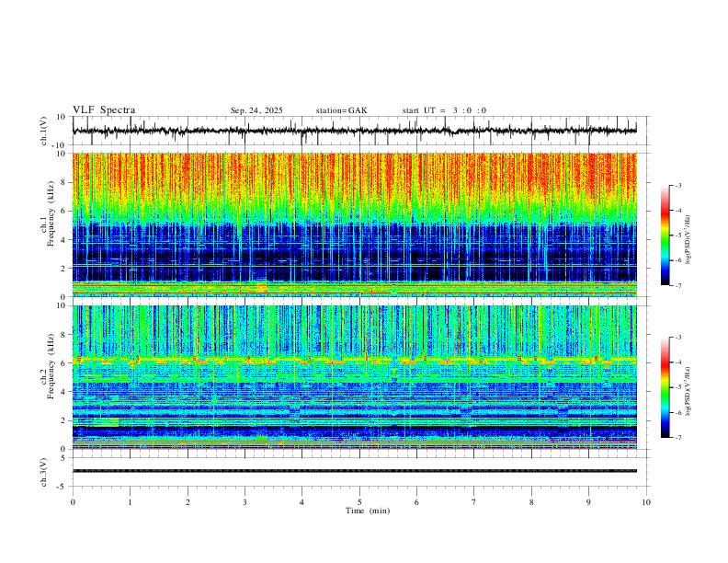This screenshot has width=728, height=563.
Task: Click the "ch.3(V)" axis label
Action: (44, 472)
